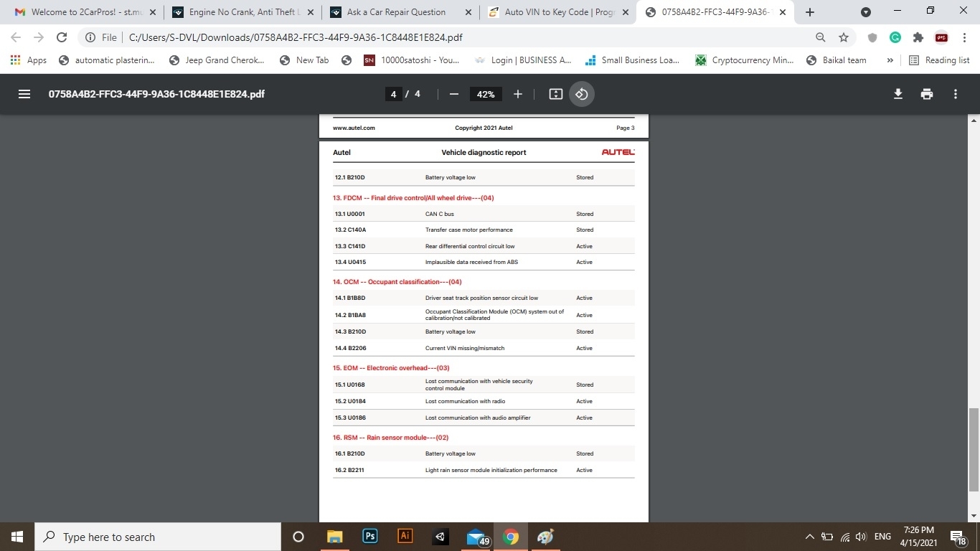Click the 'Current VIN missing/mismatch' row text
The image size is (980, 551).
pos(465,349)
